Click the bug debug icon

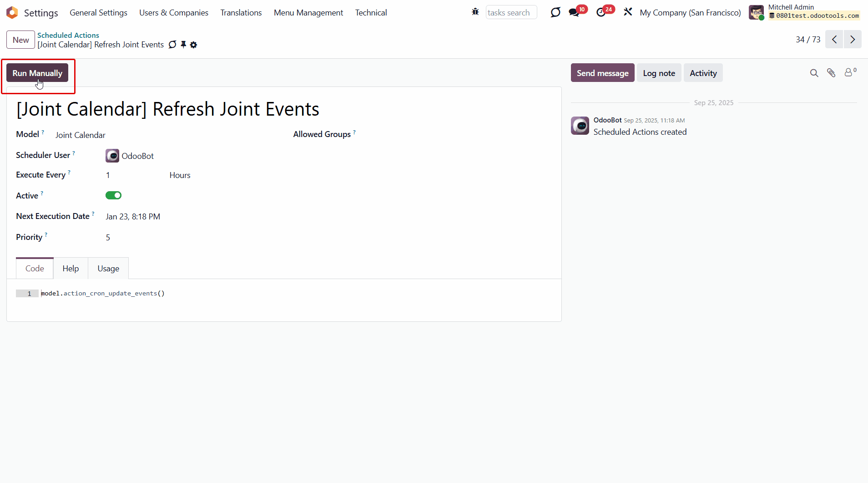click(x=475, y=12)
